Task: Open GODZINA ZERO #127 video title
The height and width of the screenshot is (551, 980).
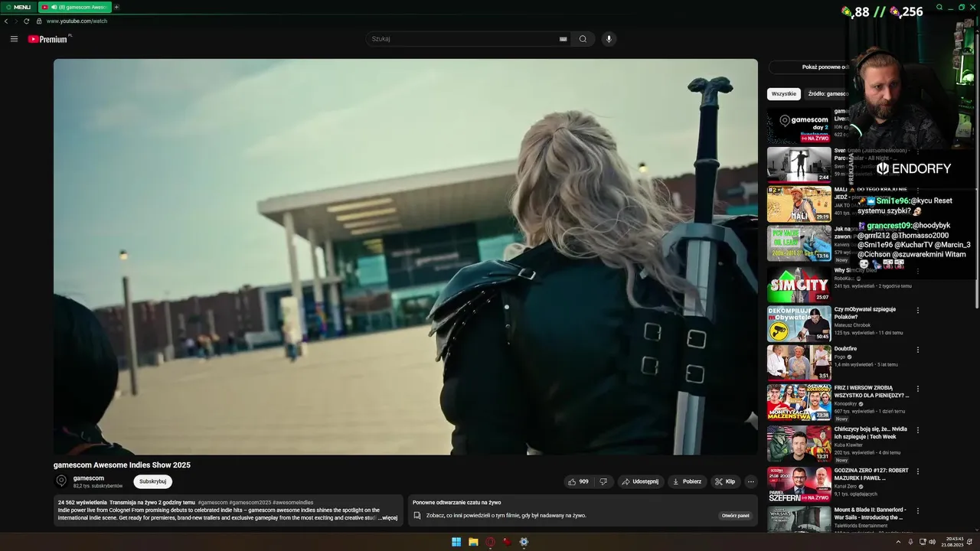Action: [x=871, y=474]
